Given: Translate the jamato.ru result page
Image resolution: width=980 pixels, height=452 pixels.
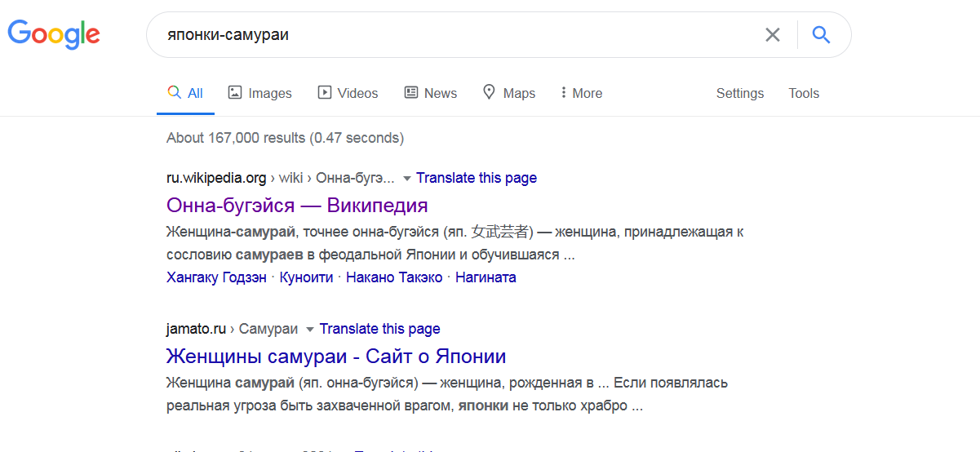Looking at the screenshot, I should click(379, 329).
